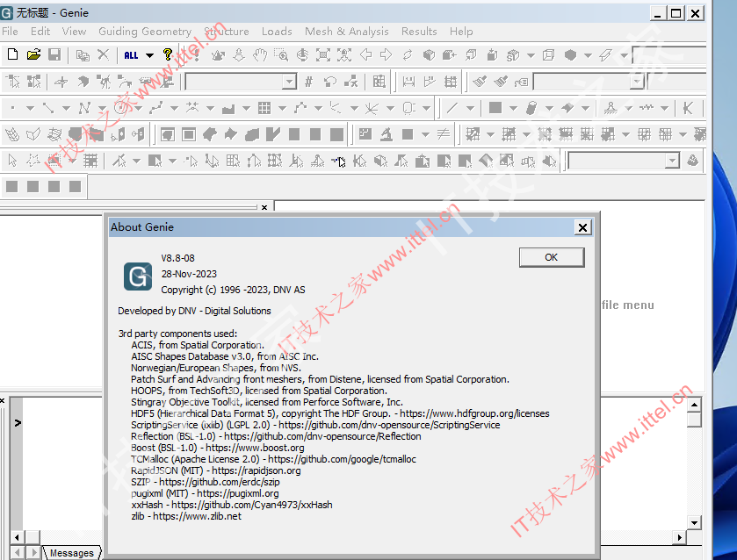Click the pugixml (MIT) line
The image size is (737, 560).
point(205,493)
